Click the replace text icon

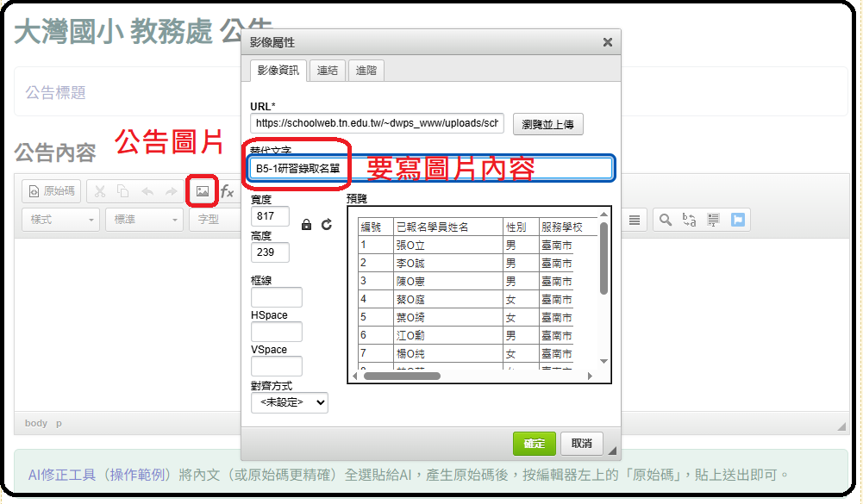(689, 220)
